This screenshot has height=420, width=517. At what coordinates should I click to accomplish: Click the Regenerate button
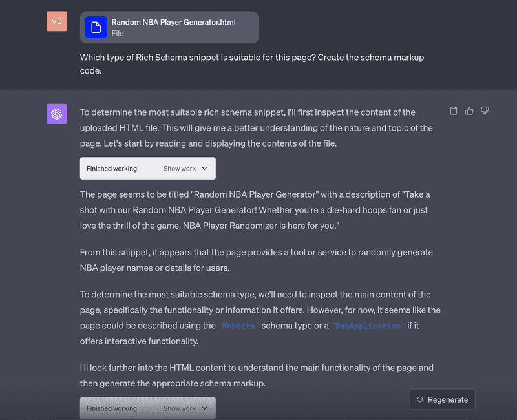(442, 399)
